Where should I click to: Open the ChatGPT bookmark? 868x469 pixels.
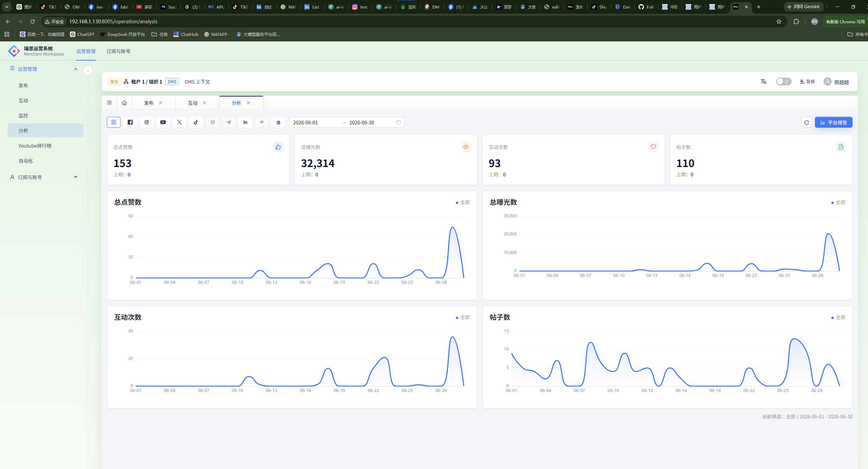click(82, 34)
